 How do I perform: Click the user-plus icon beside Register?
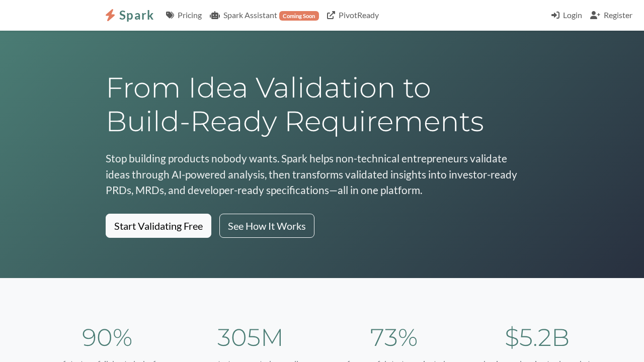[595, 15]
